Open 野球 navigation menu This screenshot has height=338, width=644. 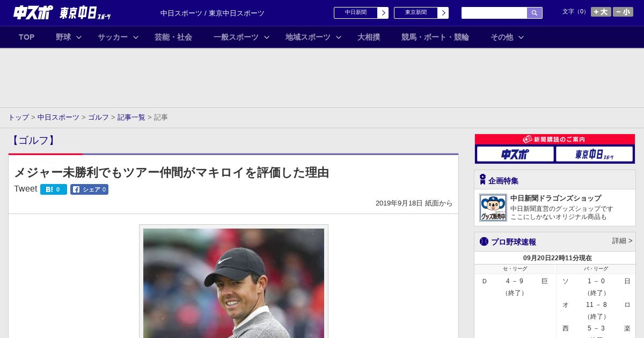[x=63, y=37]
